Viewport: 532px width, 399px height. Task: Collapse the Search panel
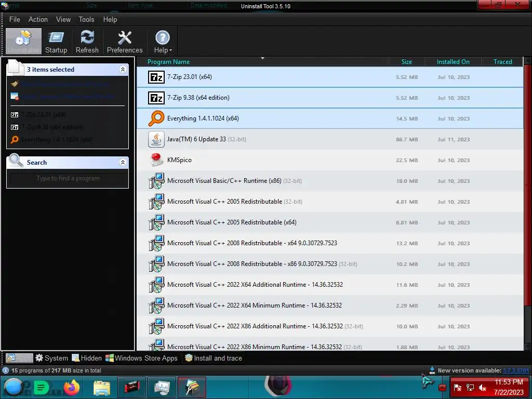123,162
